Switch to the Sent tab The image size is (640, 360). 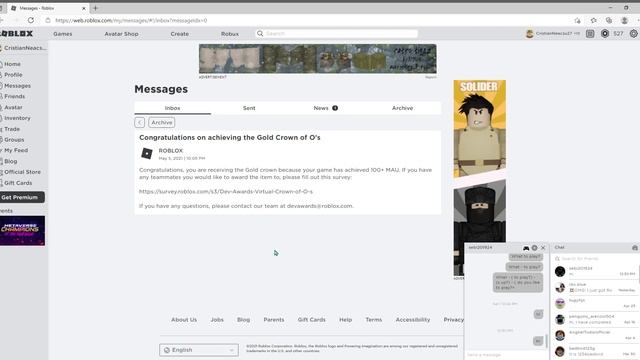[x=249, y=108]
